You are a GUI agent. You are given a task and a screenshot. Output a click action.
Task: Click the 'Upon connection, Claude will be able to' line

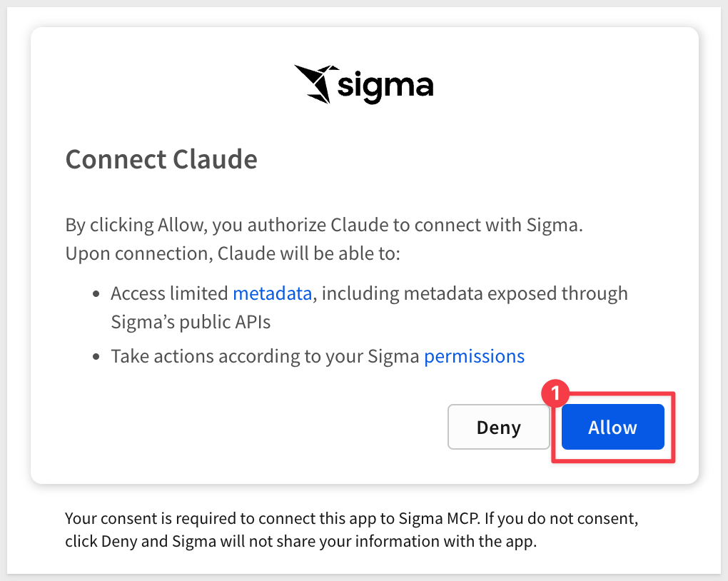tap(232, 253)
